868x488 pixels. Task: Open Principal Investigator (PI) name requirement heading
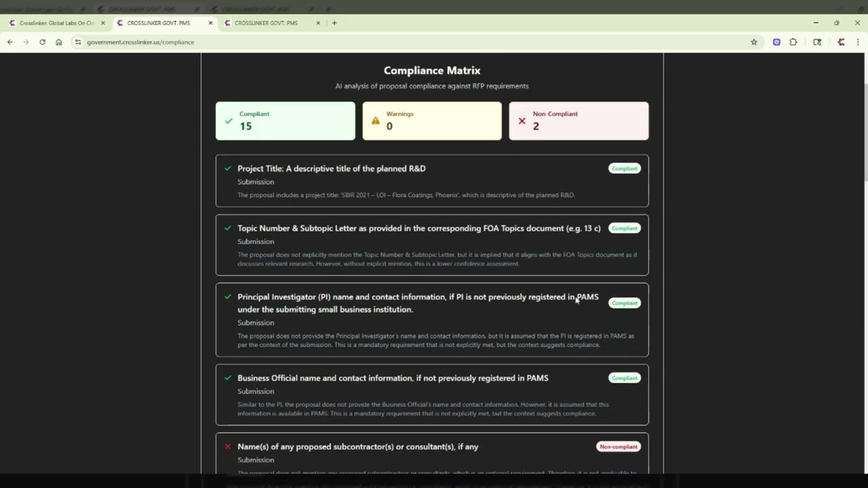tap(418, 303)
